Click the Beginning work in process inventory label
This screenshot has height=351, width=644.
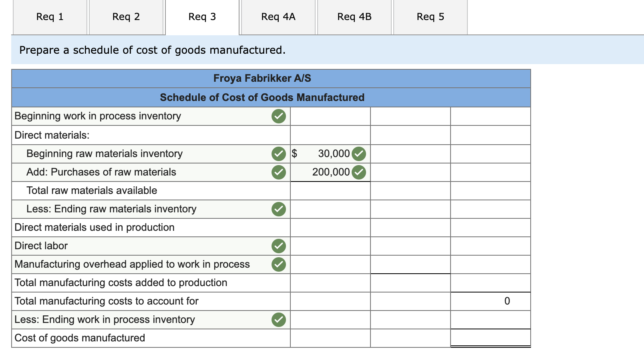tap(98, 116)
